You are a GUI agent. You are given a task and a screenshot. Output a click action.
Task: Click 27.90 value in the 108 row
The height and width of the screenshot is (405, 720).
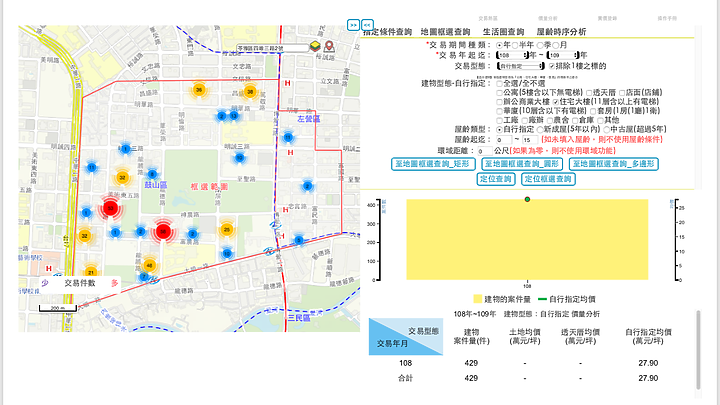tap(648, 363)
